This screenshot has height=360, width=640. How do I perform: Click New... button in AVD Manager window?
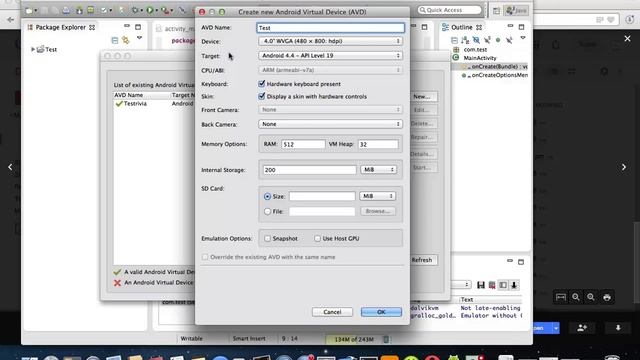423,96
